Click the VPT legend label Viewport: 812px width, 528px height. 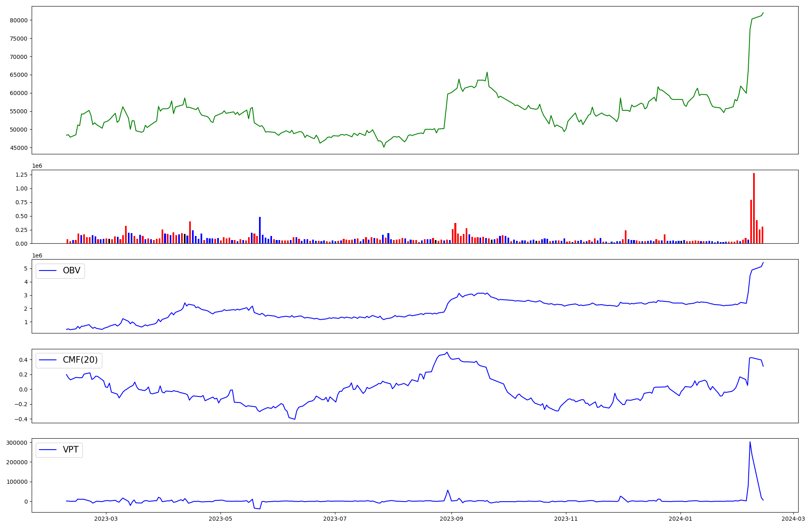coord(70,450)
